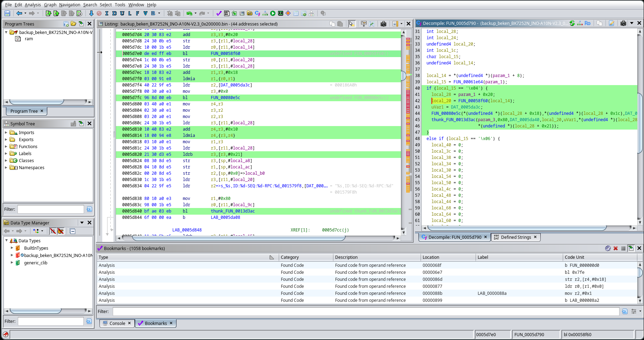Sort bookmarks by Category column header

(290, 257)
